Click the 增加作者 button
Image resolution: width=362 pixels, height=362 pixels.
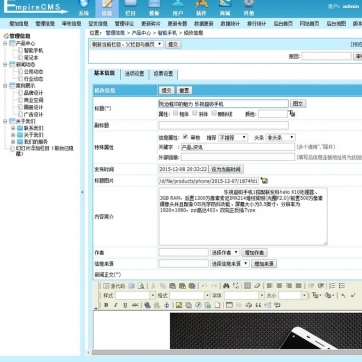point(254,252)
